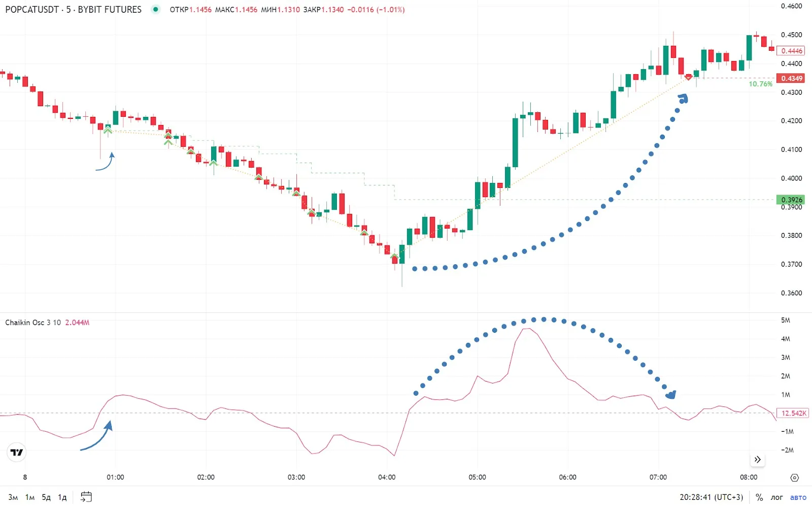
Task: Click the green 0.3926 price label
Action: pos(791,200)
